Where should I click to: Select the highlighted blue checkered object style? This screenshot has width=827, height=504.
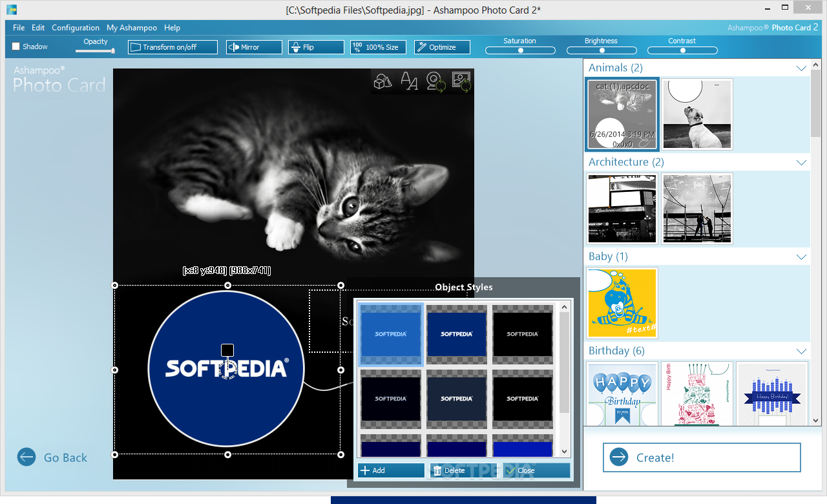click(x=391, y=334)
